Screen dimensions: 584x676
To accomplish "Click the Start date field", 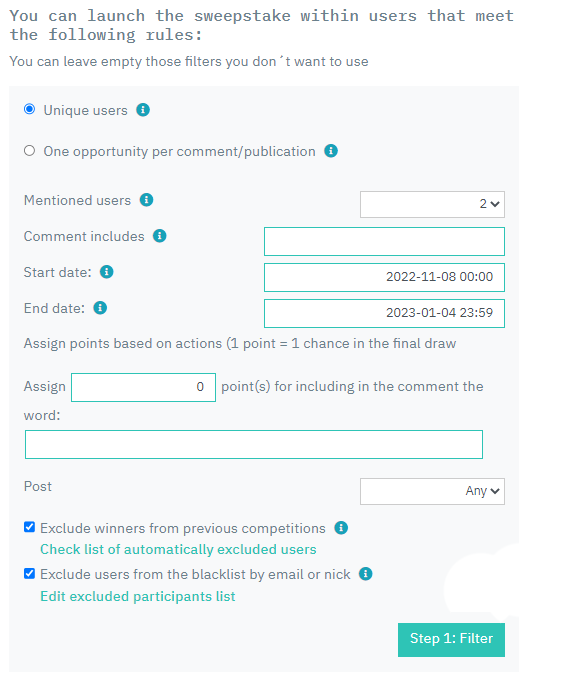I will click(x=384, y=277).
